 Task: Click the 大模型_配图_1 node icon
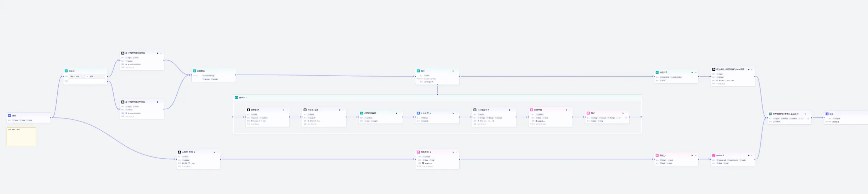point(179,152)
